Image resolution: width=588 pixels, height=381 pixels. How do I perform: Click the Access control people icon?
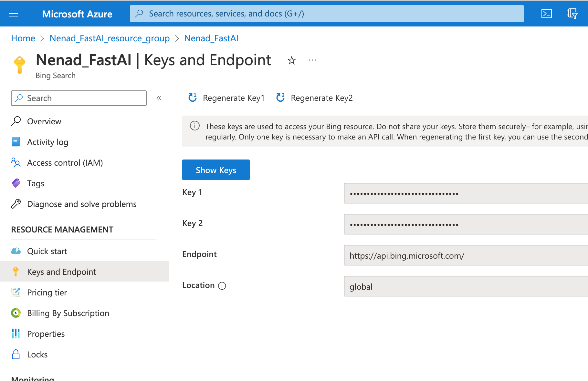click(x=16, y=162)
